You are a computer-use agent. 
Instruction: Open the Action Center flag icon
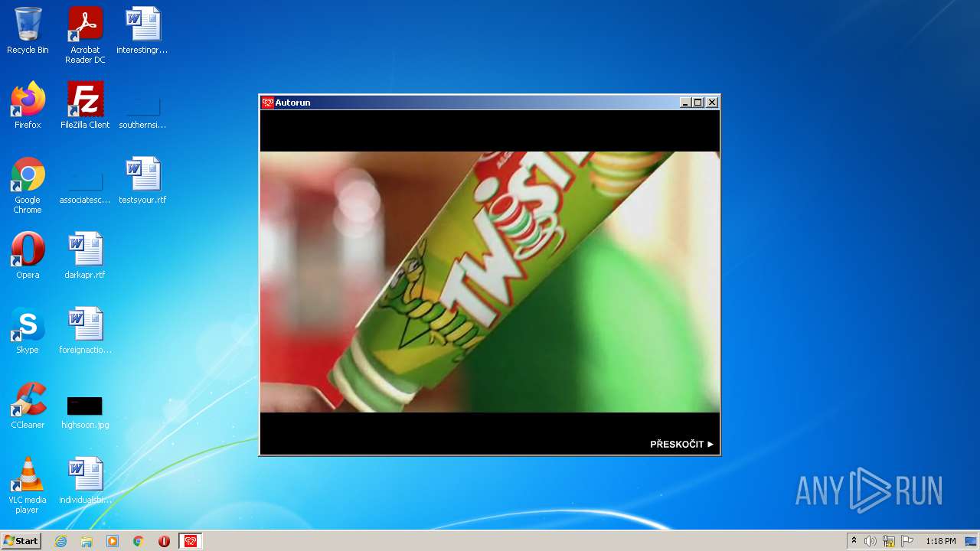tap(907, 541)
